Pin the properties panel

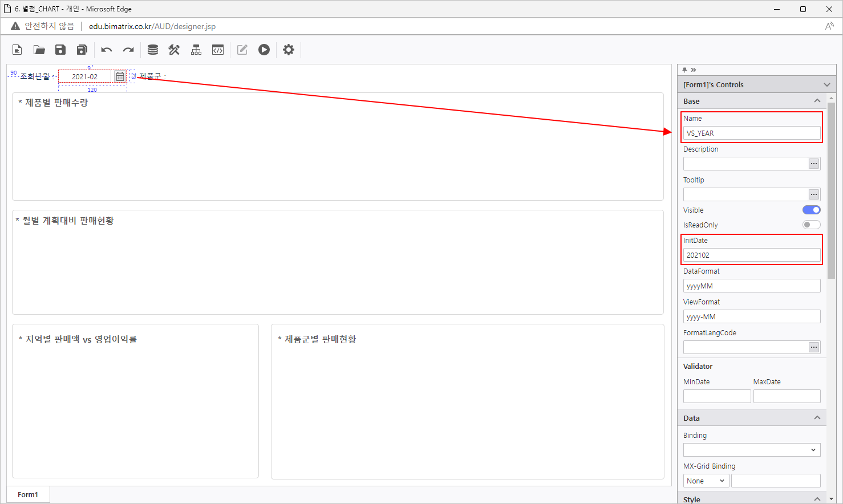coord(685,70)
